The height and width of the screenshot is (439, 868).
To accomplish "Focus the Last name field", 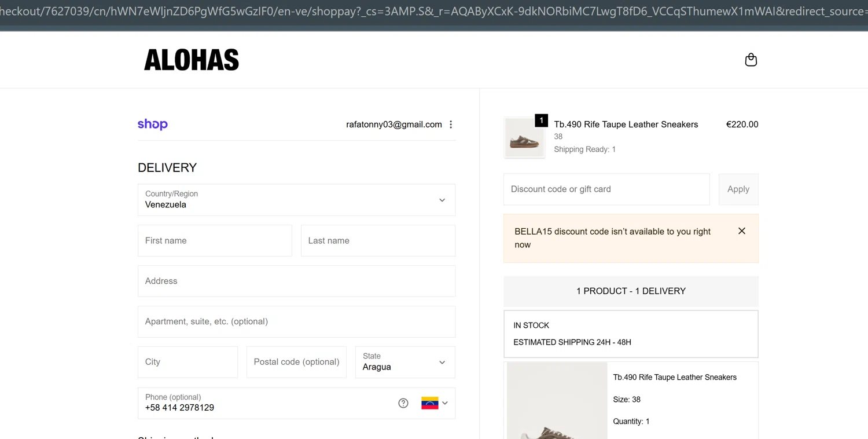I will pos(378,240).
